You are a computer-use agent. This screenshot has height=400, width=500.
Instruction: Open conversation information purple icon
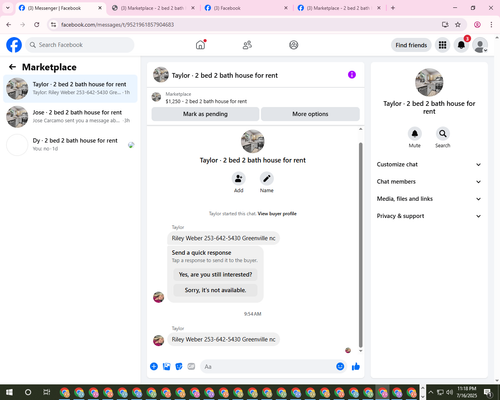tap(352, 75)
